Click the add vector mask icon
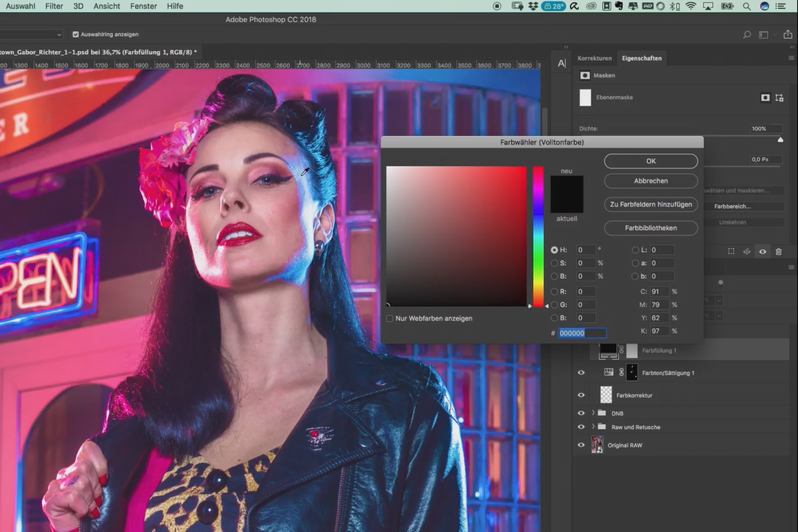Image resolution: width=798 pixels, height=532 pixels. (x=779, y=98)
